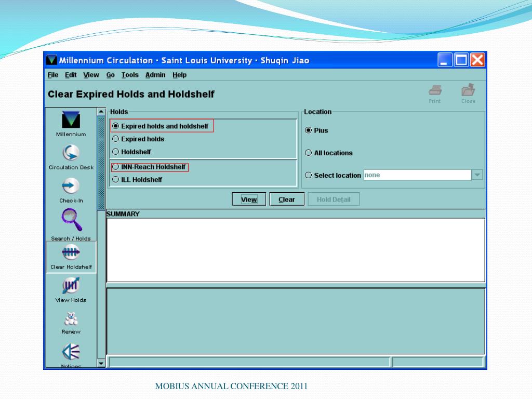Open the View menu
This screenshot has height=399, width=532.
pyautogui.click(x=91, y=75)
